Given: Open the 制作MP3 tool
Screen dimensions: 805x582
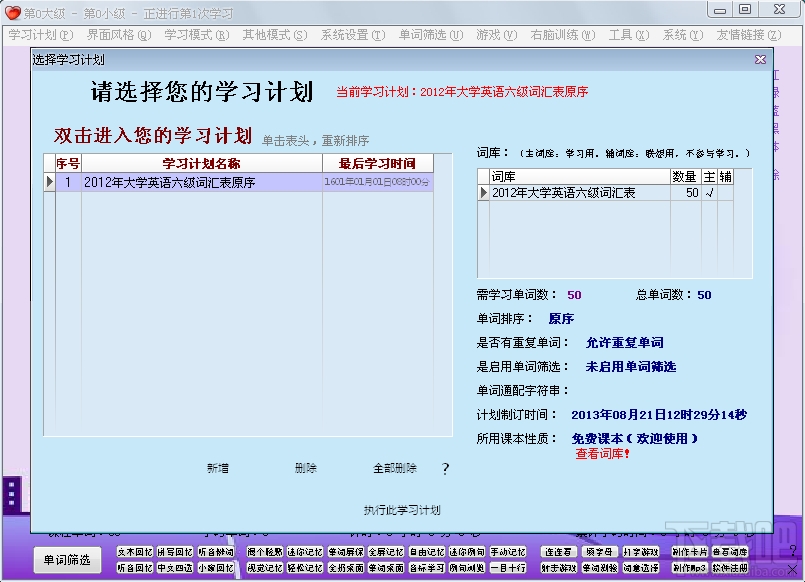Looking at the screenshot, I should coord(690,568).
